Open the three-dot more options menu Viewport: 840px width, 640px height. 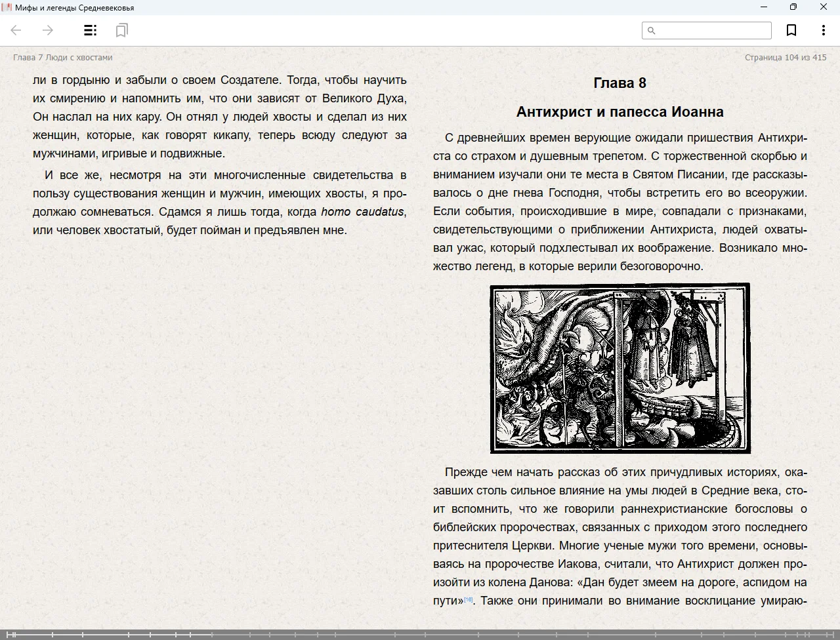coord(823,30)
